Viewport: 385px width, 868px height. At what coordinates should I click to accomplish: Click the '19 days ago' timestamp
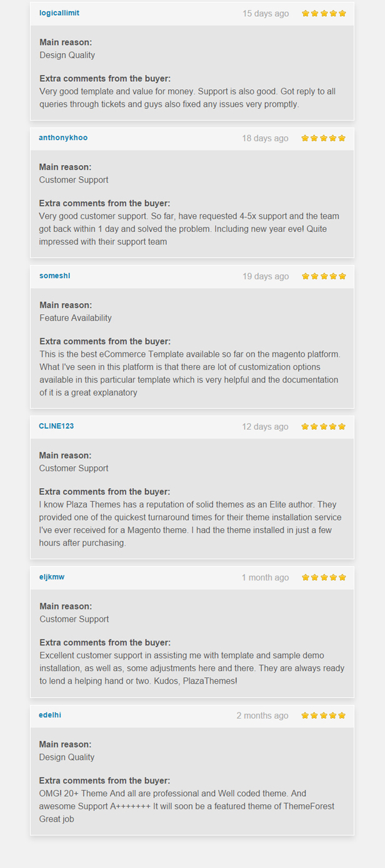pos(266,276)
